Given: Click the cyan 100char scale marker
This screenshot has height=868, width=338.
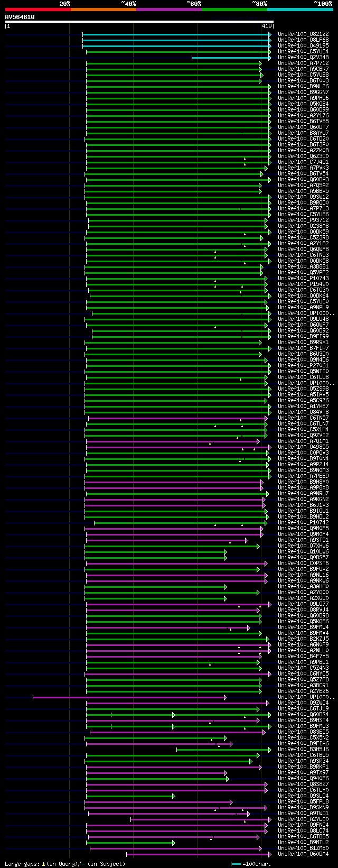Looking at the screenshot, I should point(236,864).
